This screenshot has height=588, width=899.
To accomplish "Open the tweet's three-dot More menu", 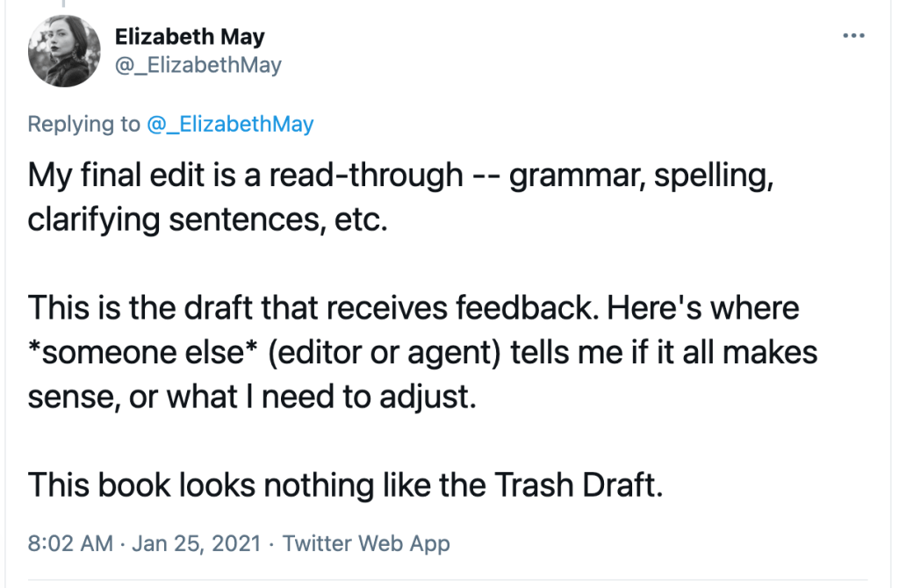I will point(852,36).
